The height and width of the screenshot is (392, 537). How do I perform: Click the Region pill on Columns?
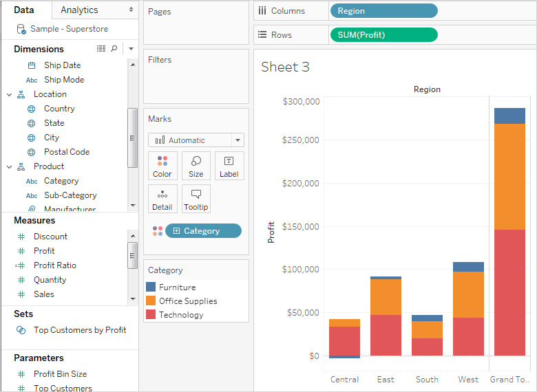point(383,11)
